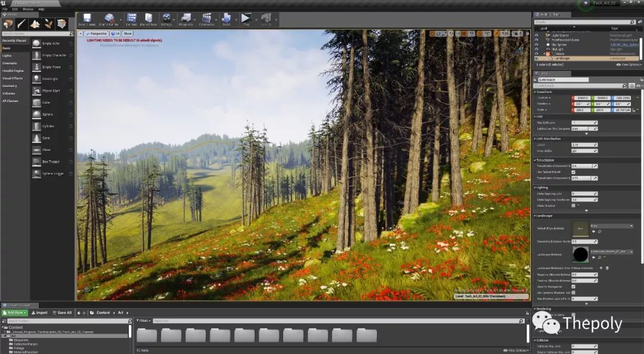Screen dimensions: 644x354
Task: Click the Add New button
Action: pyautogui.click(x=15, y=312)
